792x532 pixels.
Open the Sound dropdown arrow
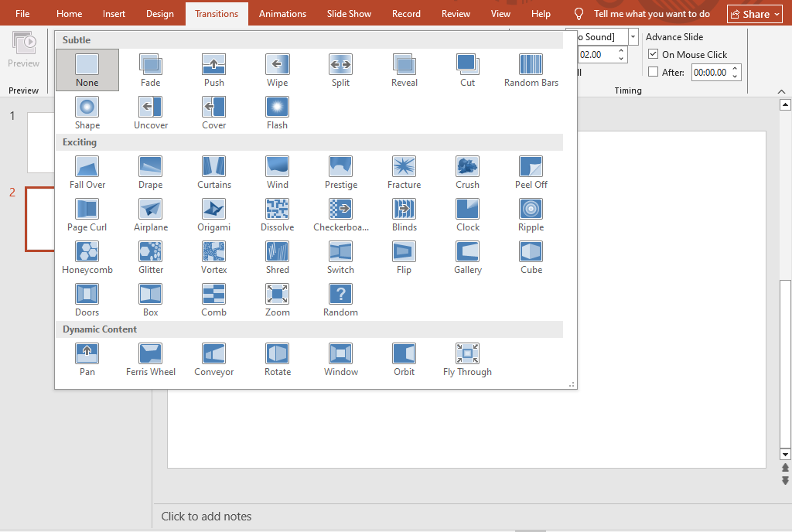633,36
